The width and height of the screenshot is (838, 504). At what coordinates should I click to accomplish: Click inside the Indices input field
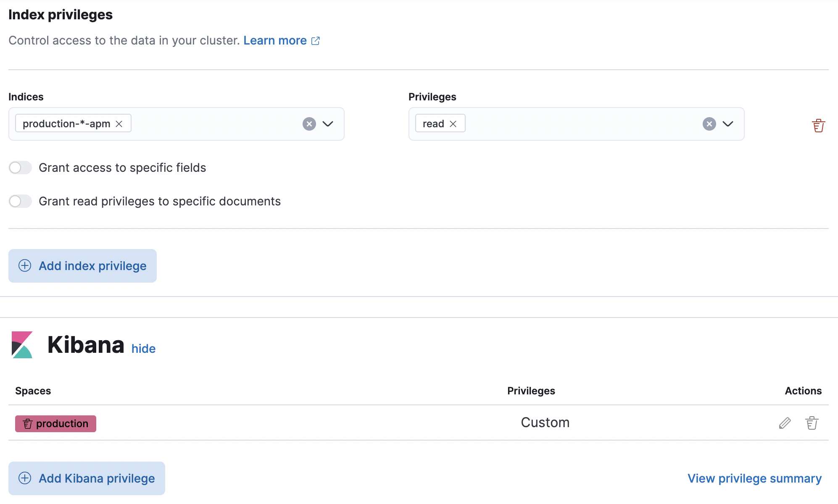click(x=210, y=123)
